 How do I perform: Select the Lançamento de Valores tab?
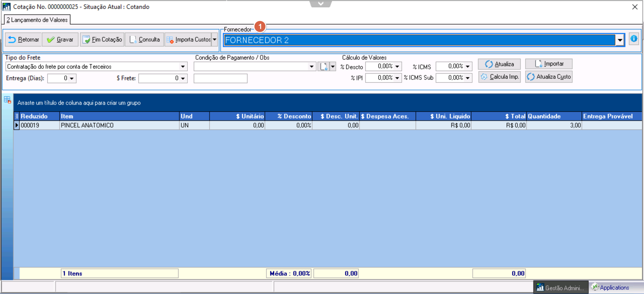coord(37,20)
